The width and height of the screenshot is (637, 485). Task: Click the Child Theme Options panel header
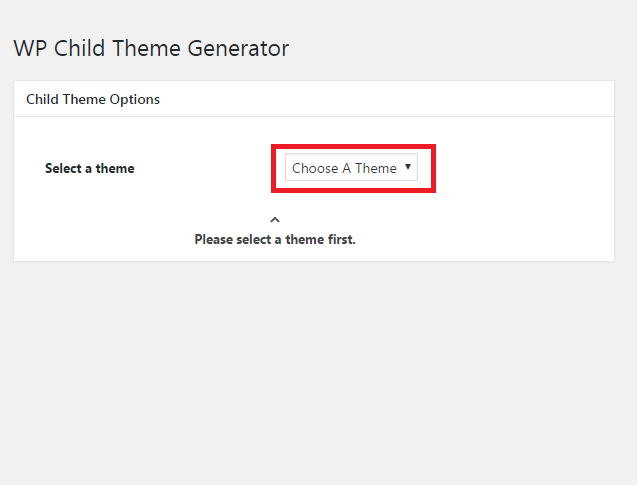pyautogui.click(x=314, y=99)
